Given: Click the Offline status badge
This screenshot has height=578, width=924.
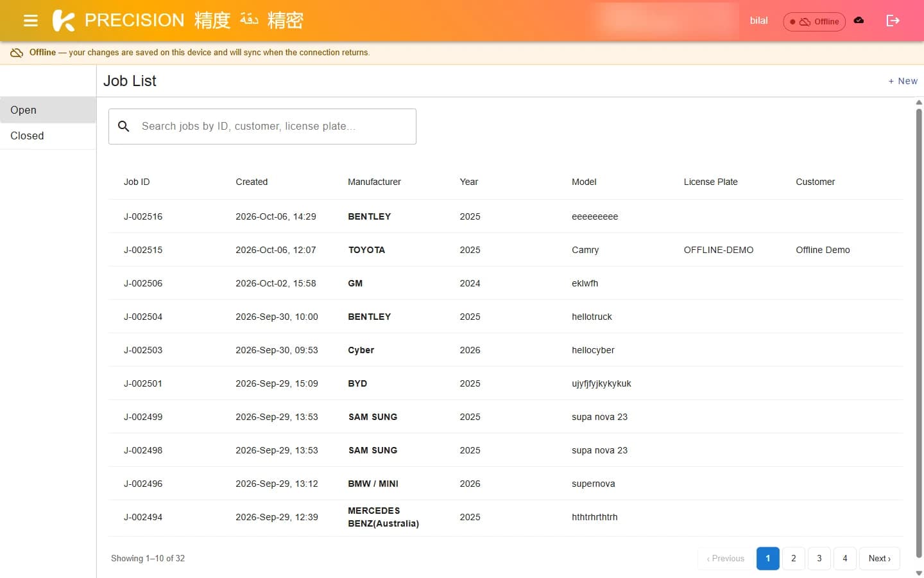Looking at the screenshot, I should pyautogui.click(x=814, y=21).
